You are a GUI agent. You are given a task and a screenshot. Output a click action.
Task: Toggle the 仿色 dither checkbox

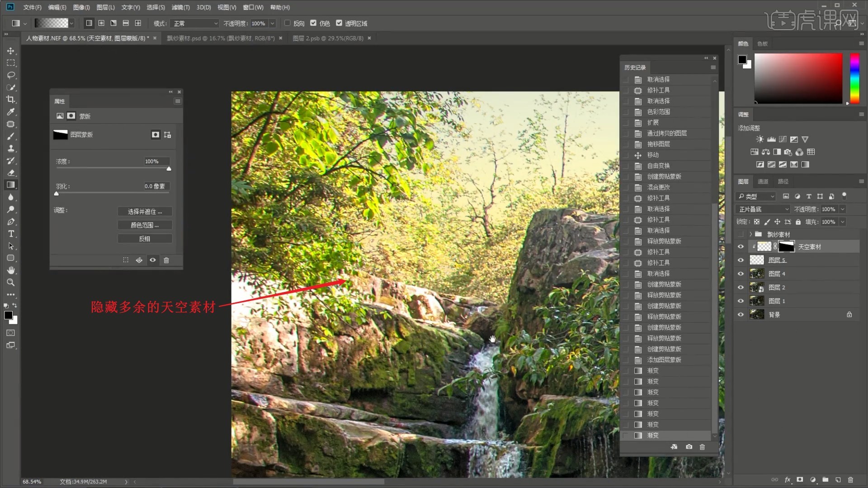click(313, 23)
